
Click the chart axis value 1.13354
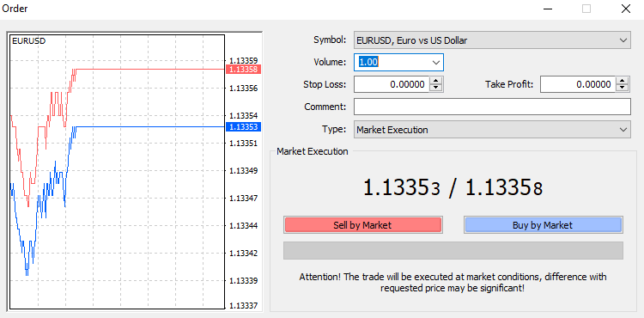244,115
